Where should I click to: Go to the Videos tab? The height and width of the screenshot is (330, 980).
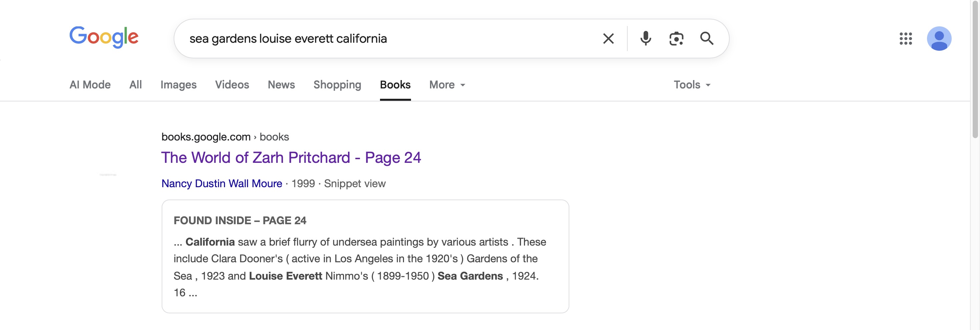click(x=232, y=84)
